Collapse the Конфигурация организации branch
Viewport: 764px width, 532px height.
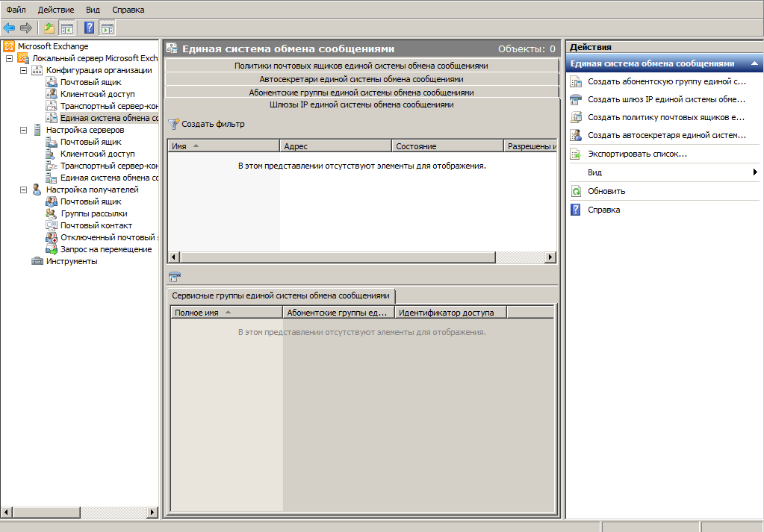pos(23,70)
